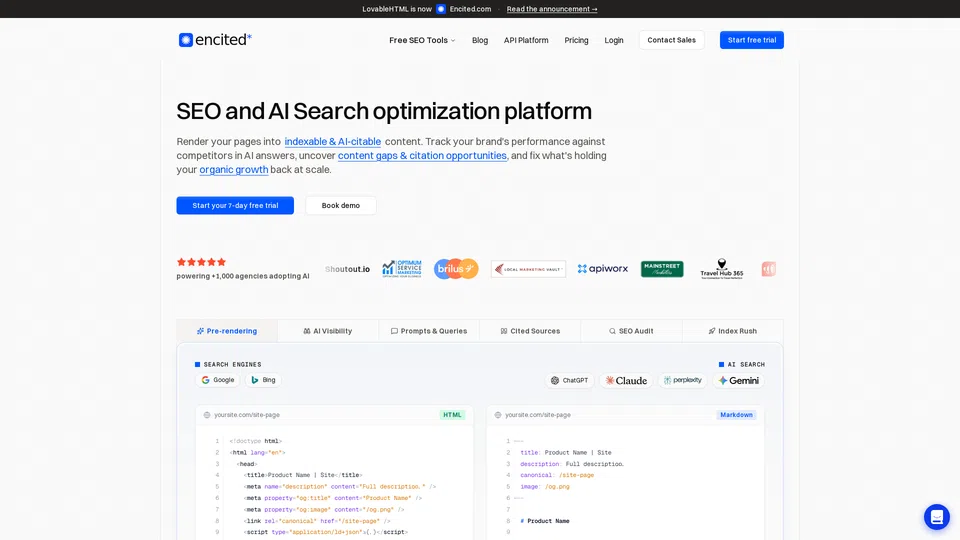Switch to the Pre-rendering tab

[227, 331]
